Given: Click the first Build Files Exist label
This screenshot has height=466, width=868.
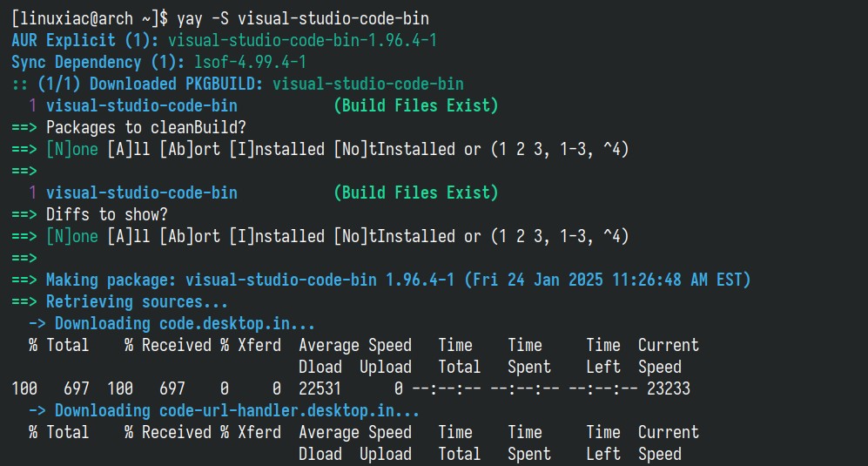Looking at the screenshot, I should coord(416,105).
